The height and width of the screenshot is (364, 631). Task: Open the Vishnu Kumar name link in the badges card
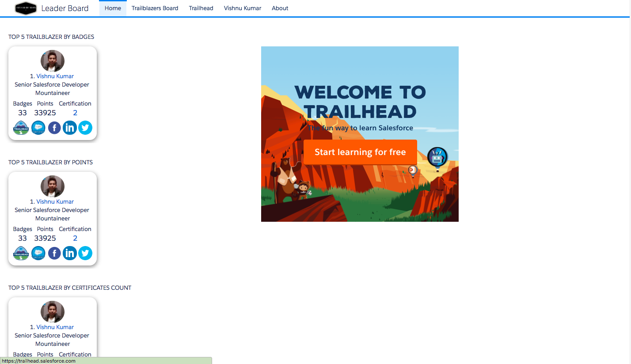click(55, 76)
